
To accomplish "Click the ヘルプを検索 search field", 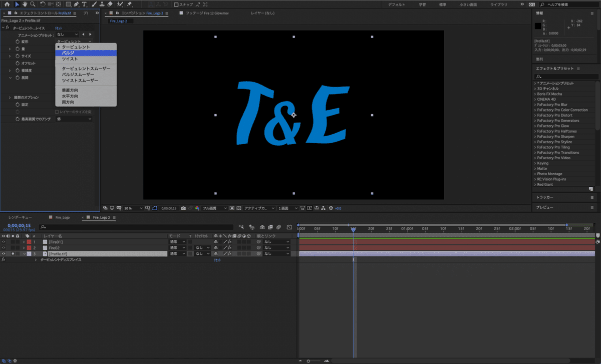I will (569, 5).
